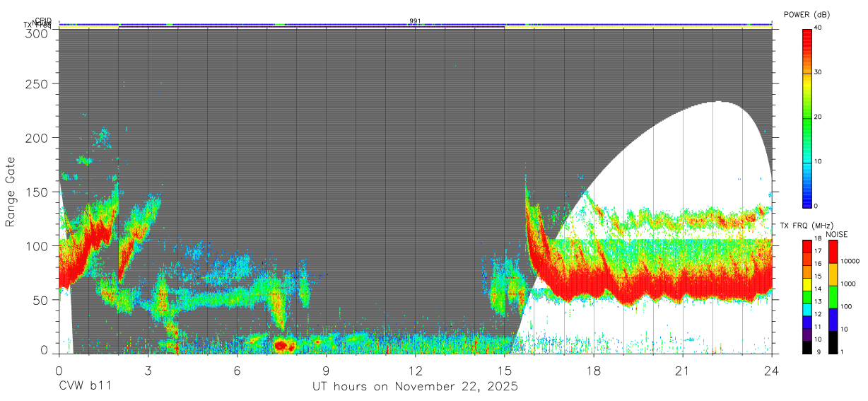Click the Range Gate axis title

tap(11, 192)
